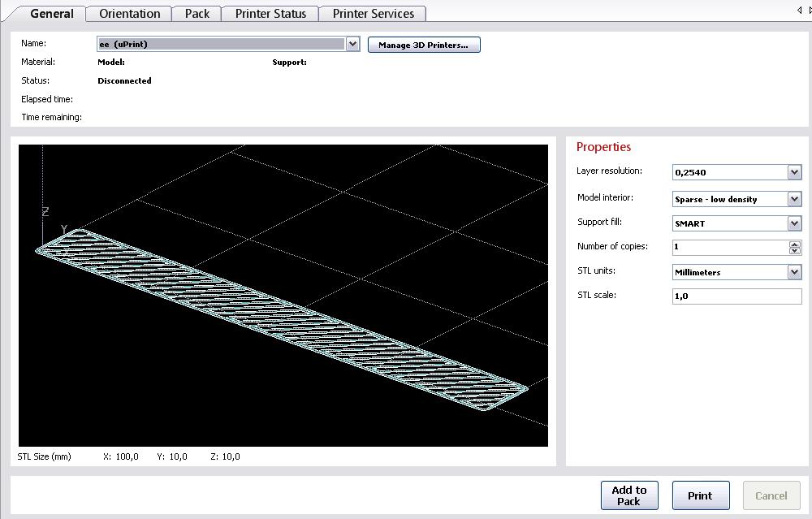Screen dimensions: 812x519
Task: Open the Model interior dropdown
Action: (x=794, y=199)
